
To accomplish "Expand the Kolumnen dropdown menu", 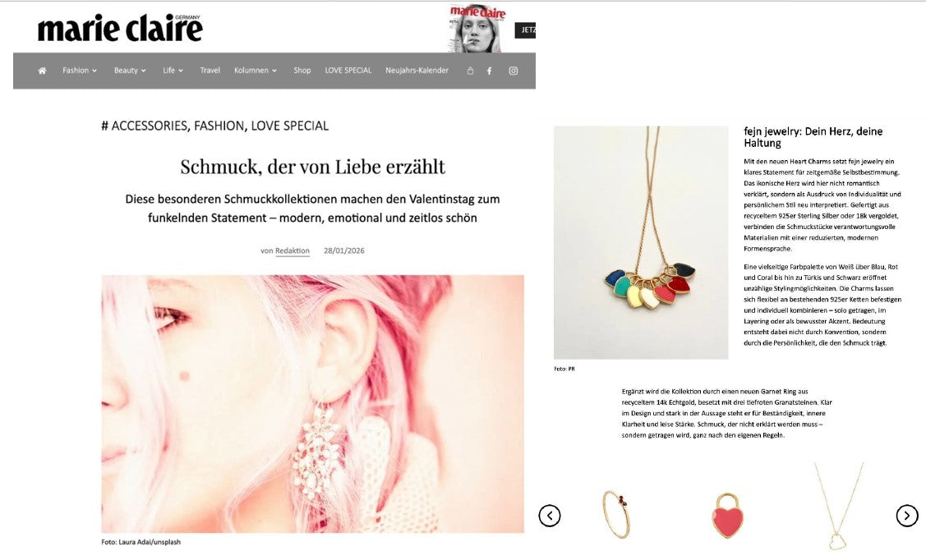I will (x=255, y=71).
